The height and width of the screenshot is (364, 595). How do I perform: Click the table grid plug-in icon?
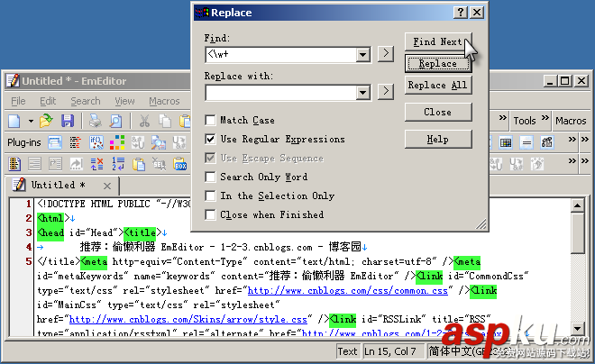506,142
